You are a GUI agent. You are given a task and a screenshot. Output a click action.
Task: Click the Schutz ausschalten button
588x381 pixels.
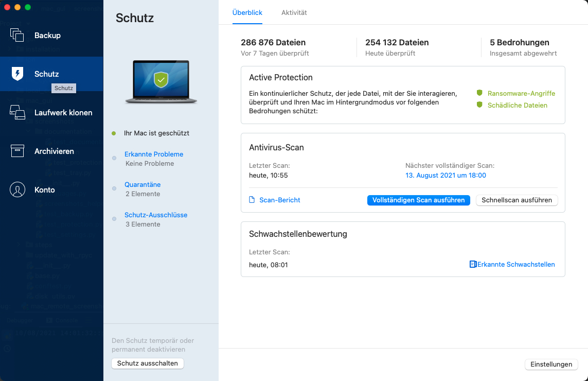(147, 363)
